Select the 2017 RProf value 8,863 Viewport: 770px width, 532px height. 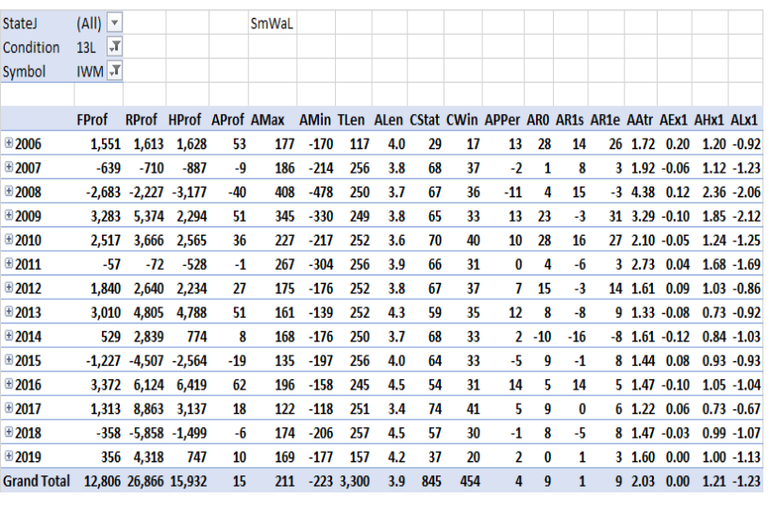[149, 408]
